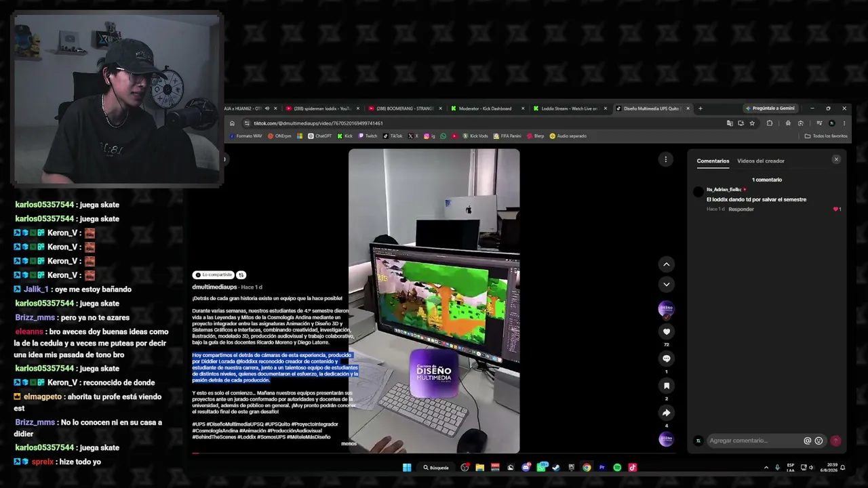This screenshot has width=868, height=488.
Task: Open the FIFA Panini bookmark
Action: 506,136
